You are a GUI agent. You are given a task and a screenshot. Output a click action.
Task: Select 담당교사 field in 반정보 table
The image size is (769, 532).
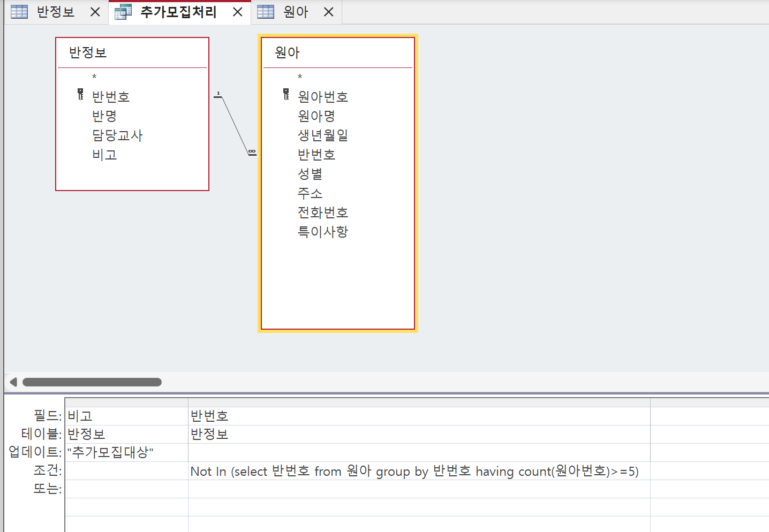[x=117, y=135]
